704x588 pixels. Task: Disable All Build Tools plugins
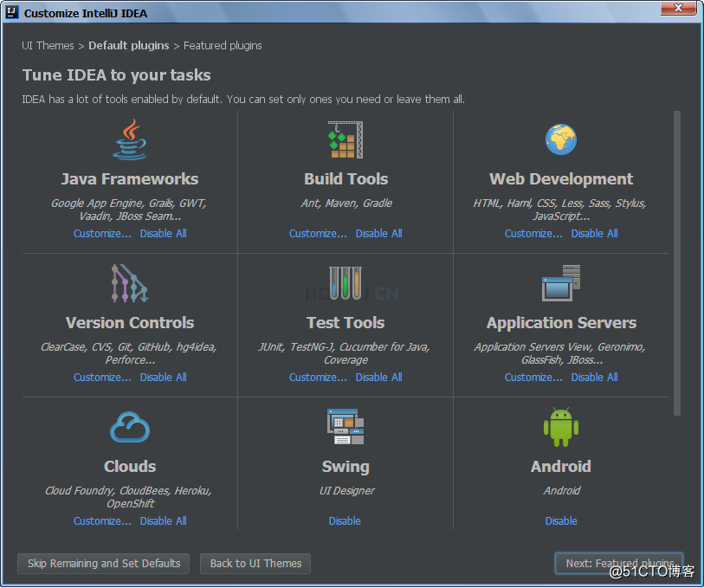[379, 234]
